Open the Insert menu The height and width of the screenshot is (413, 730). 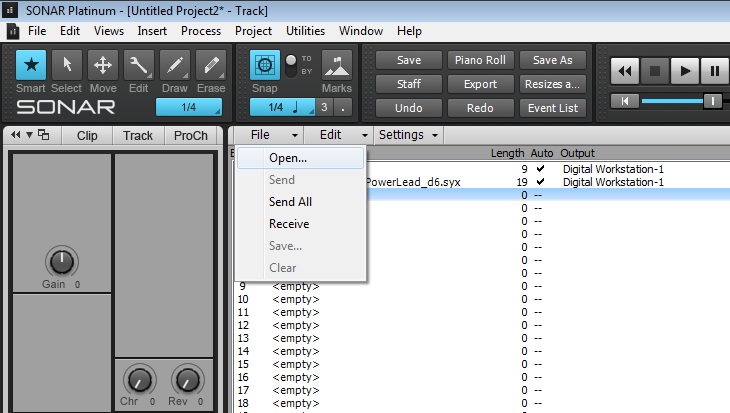pos(152,31)
